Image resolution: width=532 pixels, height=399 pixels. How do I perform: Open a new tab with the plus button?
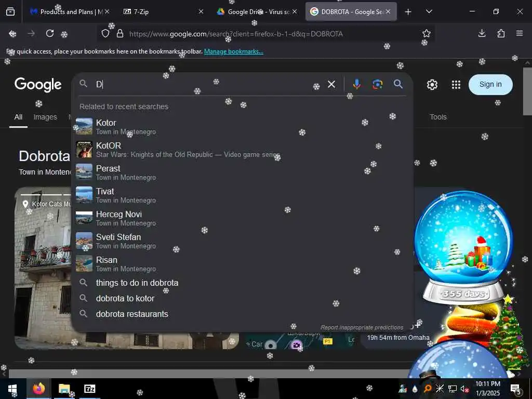[x=408, y=12]
